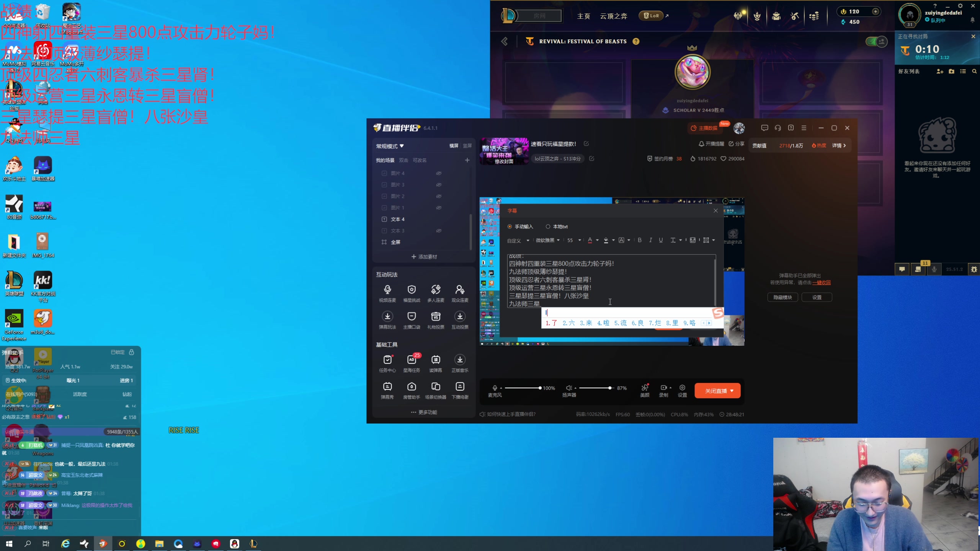
Task: Download 弹幕玩法 danmaku gameplay
Action: coord(387,320)
